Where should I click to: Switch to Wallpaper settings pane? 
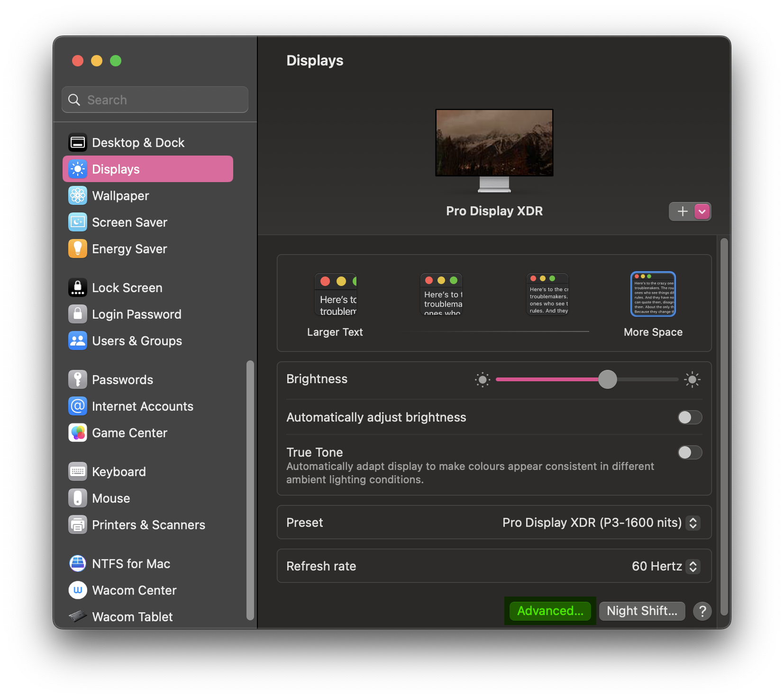coord(147,195)
